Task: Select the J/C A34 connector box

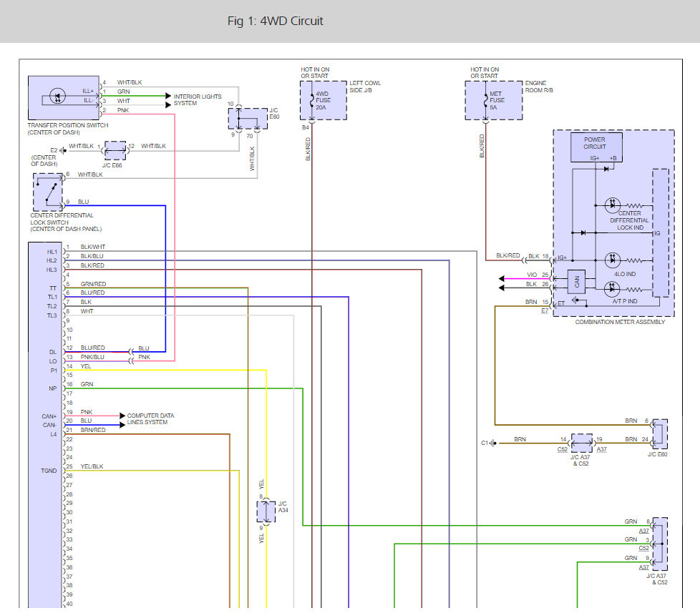Action: (x=266, y=511)
